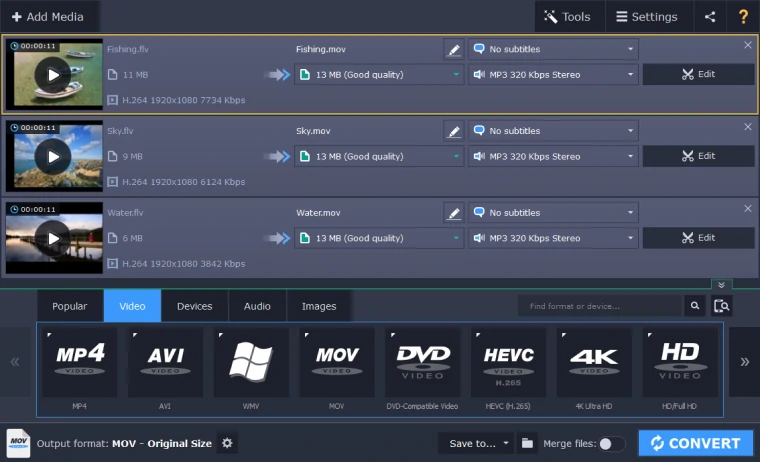
Task: Click the share icon in top bar
Action: (710, 16)
